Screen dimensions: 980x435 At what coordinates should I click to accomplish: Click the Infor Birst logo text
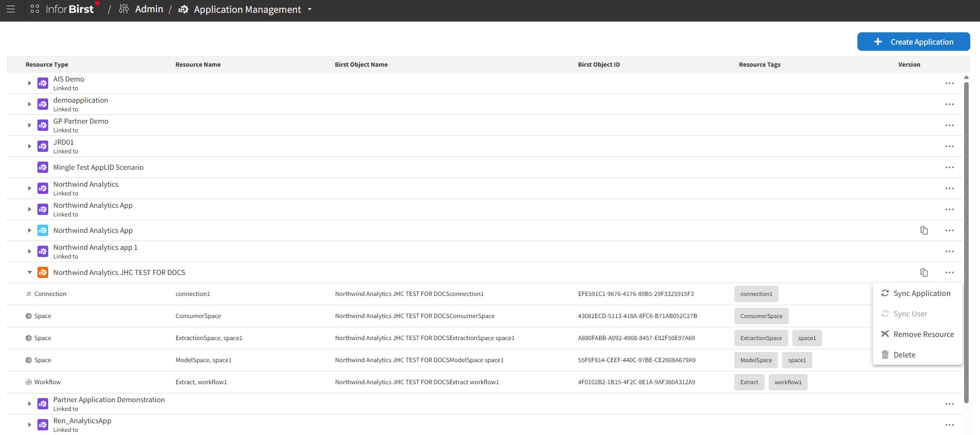70,9
